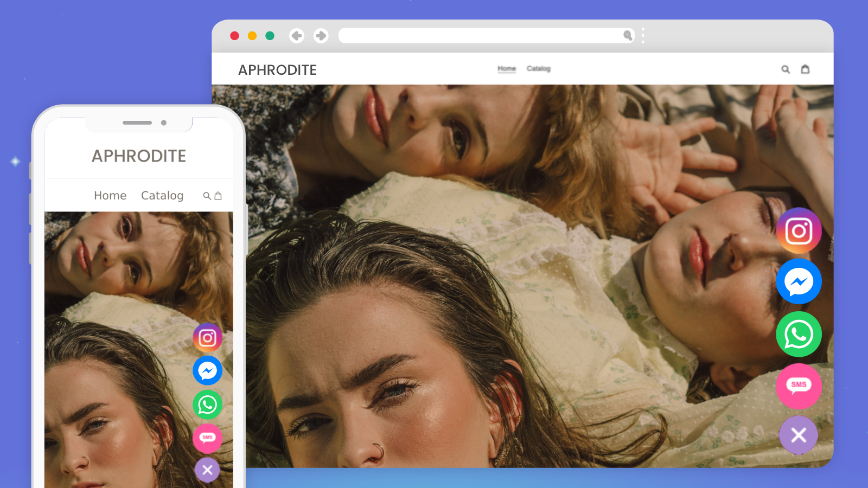
Task: Open the Home menu on desktop site
Action: (x=507, y=69)
